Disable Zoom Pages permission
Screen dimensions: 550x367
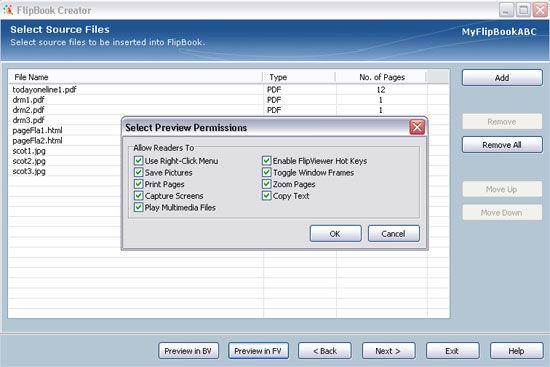point(267,184)
